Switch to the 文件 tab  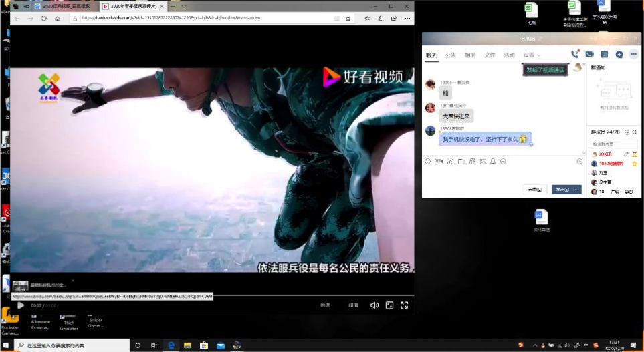pyautogui.click(x=490, y=55)
